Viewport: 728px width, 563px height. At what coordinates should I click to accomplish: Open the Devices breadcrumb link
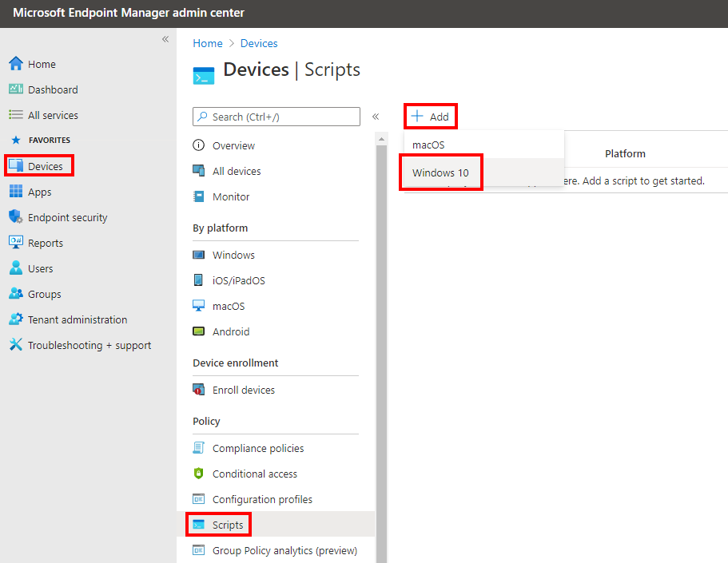(258, 43)
